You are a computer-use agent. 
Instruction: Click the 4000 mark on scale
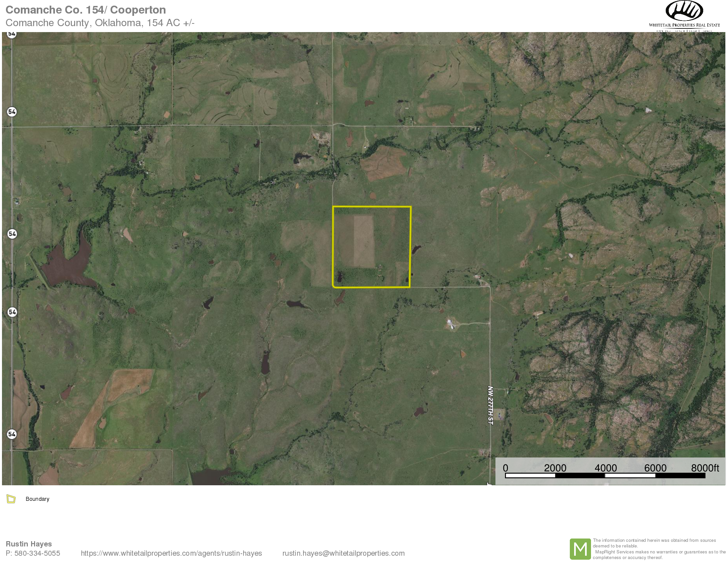(605, 468)
